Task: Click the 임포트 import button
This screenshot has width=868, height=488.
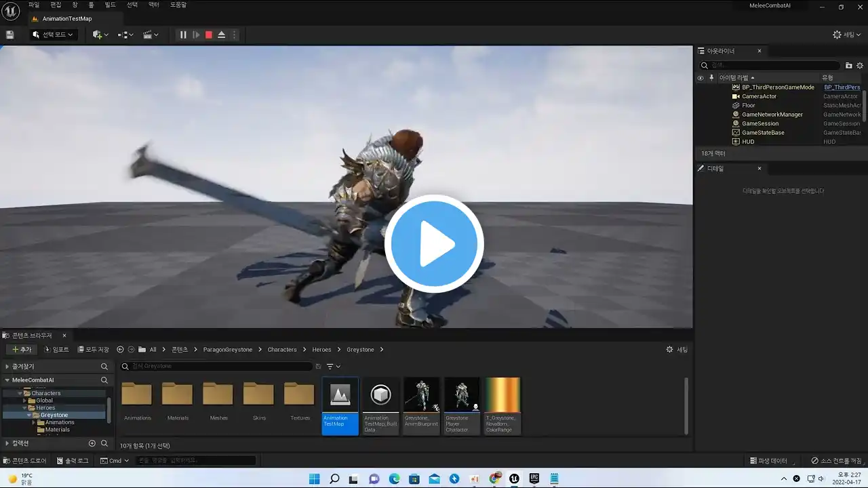Action: tap(56, 350)
